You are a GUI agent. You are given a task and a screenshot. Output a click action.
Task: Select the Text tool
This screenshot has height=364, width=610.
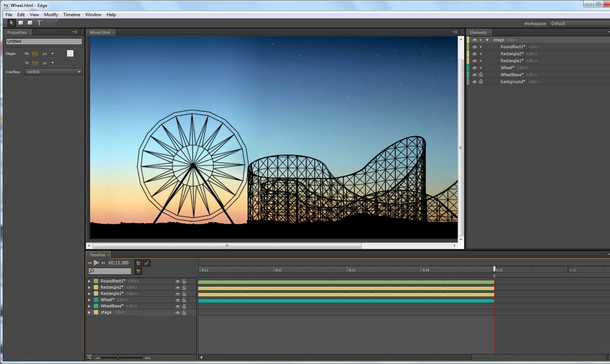click(x=39, y=23)
